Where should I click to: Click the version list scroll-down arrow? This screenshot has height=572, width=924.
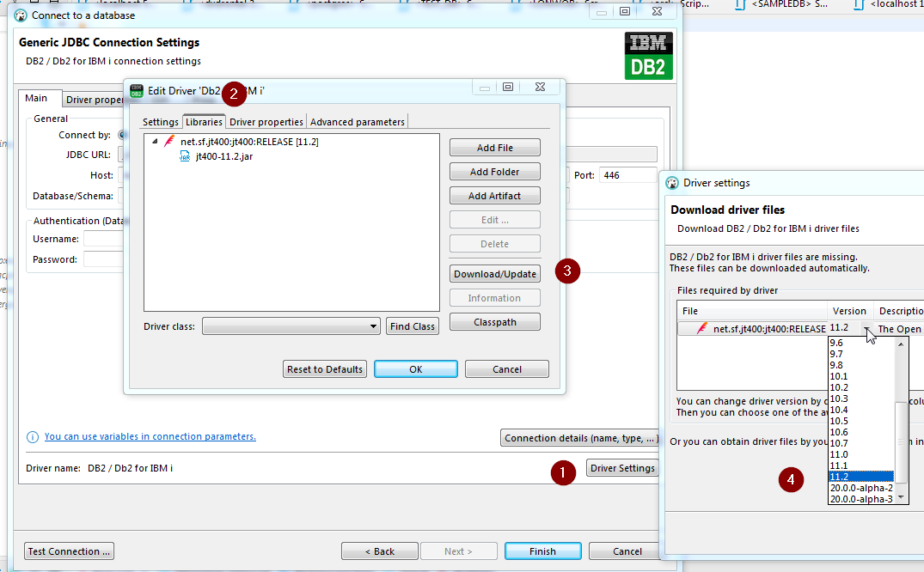tap(901, 498)
